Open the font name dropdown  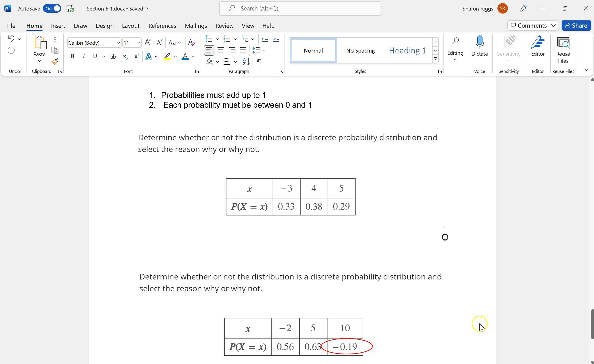pos(118,43)
